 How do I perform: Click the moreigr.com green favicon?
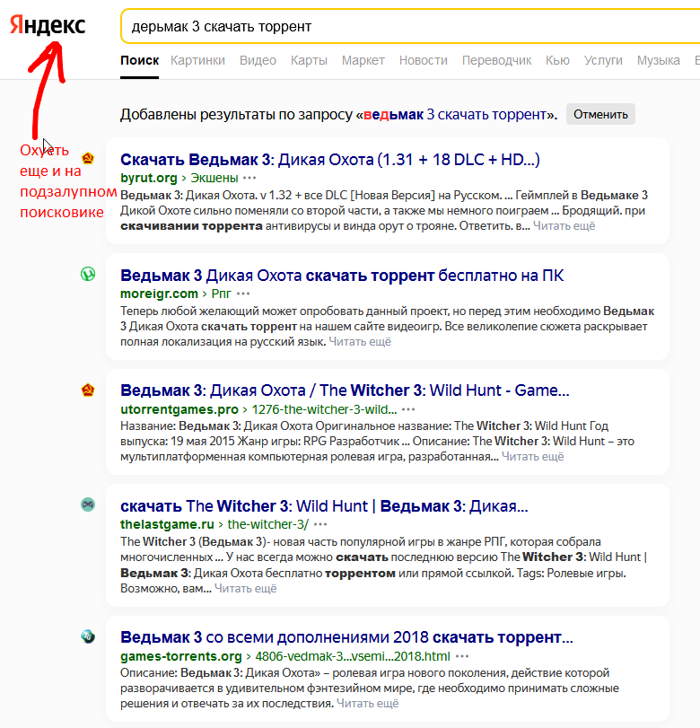(x=88, y=274)
